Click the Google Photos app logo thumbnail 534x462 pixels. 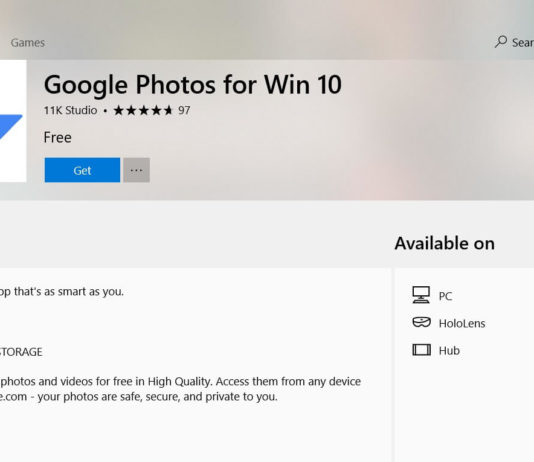pyautogui.click(x=13, y=121)
